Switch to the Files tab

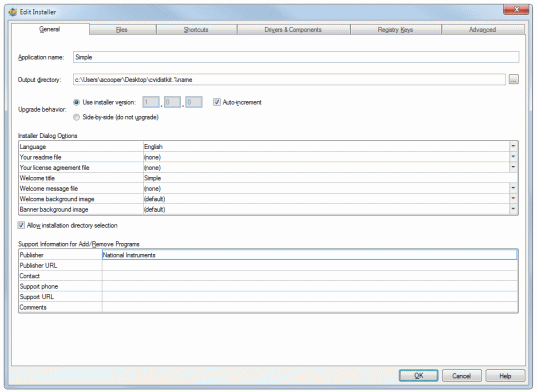[123, 30]
